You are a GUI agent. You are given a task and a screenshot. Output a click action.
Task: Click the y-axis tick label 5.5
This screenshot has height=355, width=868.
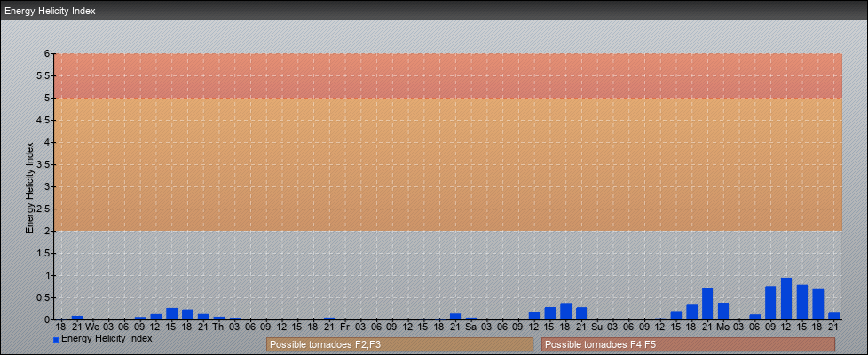pyautogui.click(x=43, y=75)
